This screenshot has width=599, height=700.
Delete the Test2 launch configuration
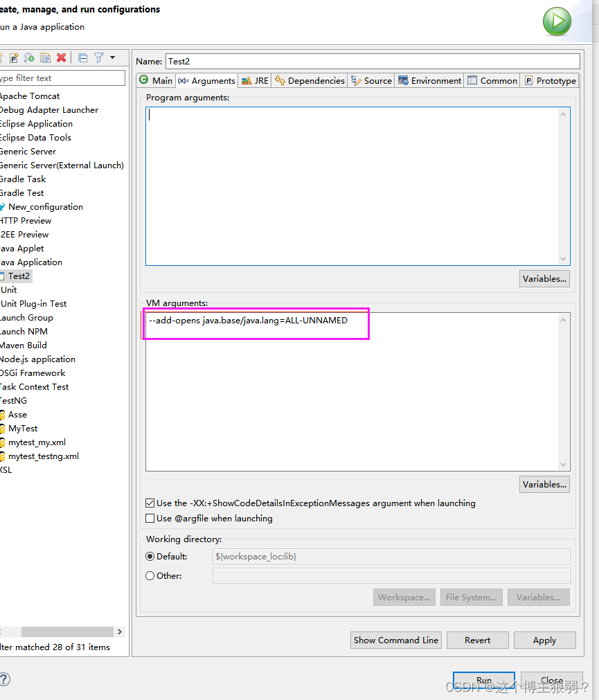(x=61, y=57)
